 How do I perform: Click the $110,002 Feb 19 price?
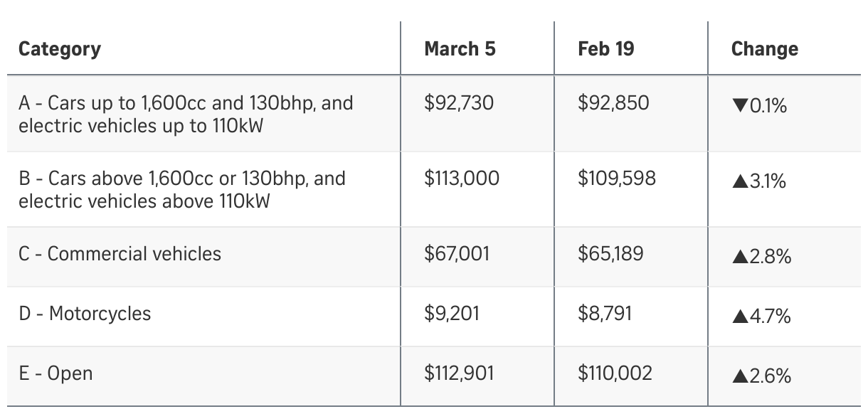615,373
